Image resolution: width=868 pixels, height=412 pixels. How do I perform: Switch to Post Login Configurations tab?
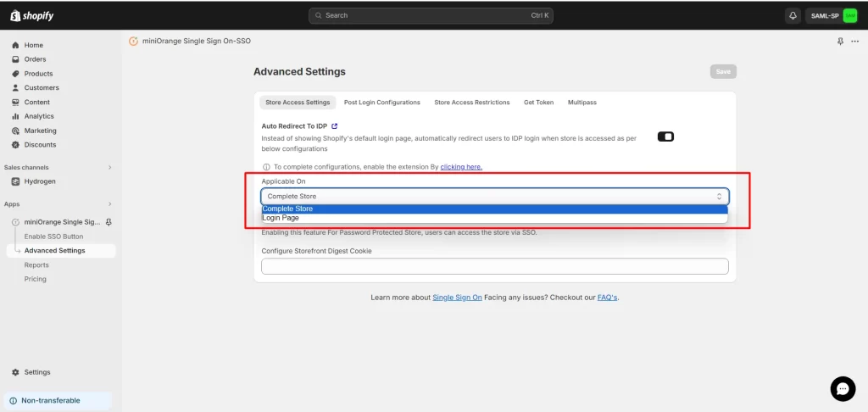[381, 103]
